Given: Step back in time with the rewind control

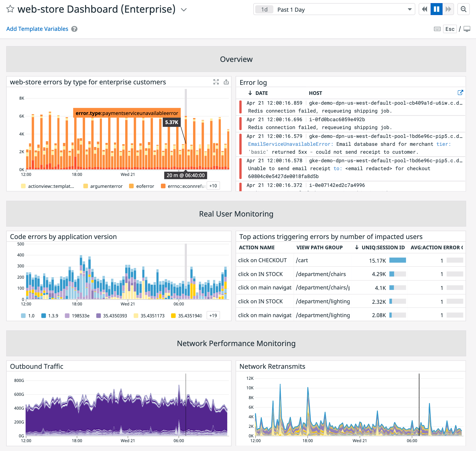Looking at the screenshot, I should 425,9.
